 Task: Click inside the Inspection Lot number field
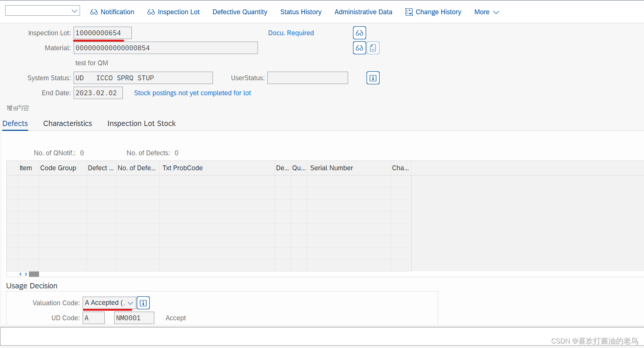click(101, 33)
